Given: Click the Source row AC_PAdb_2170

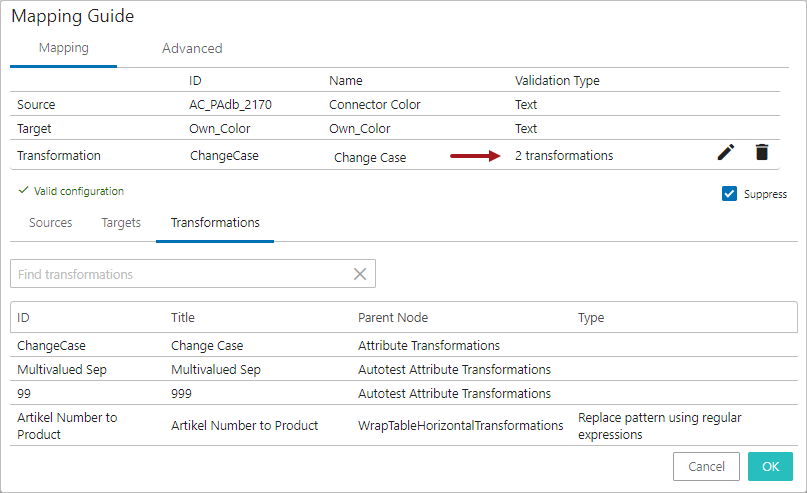Looking at the screenshot, I should coord(230,105).
